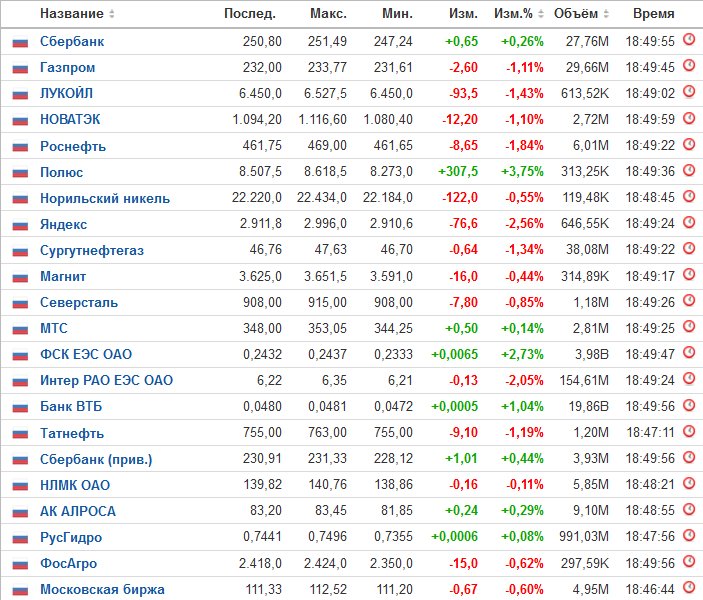Sort table by the Объём column arrows
Image resolution: width=703 pixels, height=600 pixels.
click(606, 14)
